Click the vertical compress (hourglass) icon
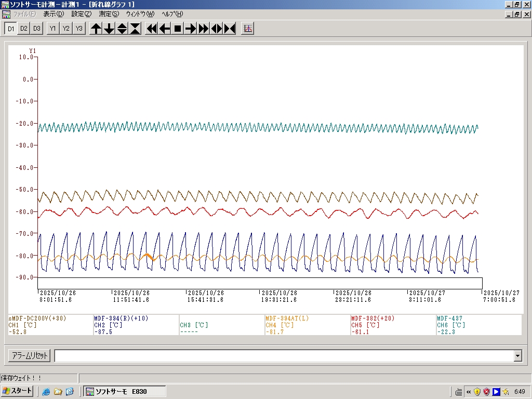Viewport: 532px width, 399px height. point(135,29)
